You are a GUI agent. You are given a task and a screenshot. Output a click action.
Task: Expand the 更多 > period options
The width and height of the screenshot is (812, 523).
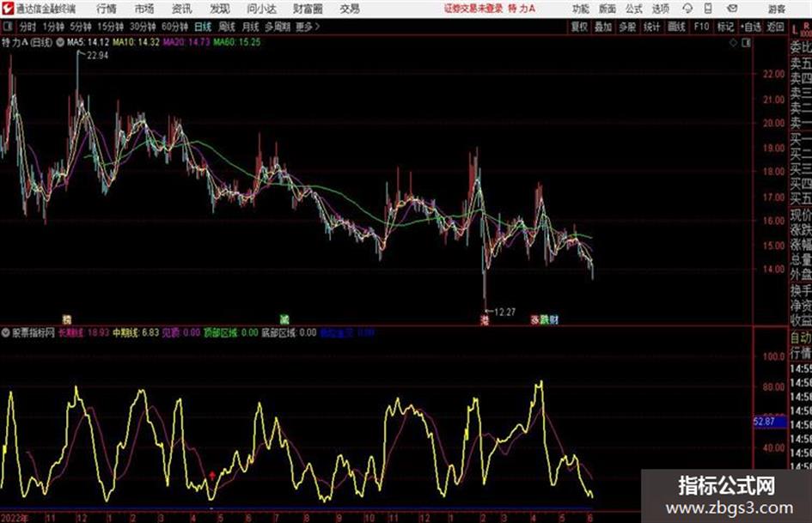click(x=308, y=27)
